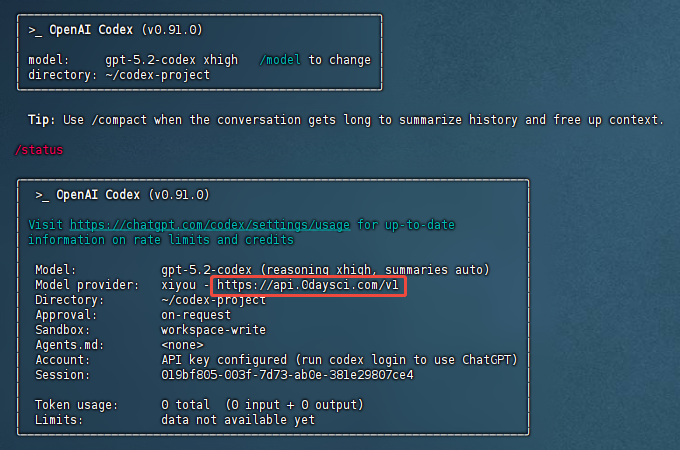Click the Approval value 'on-request'
680x450 pixels.
click(196, 315)
